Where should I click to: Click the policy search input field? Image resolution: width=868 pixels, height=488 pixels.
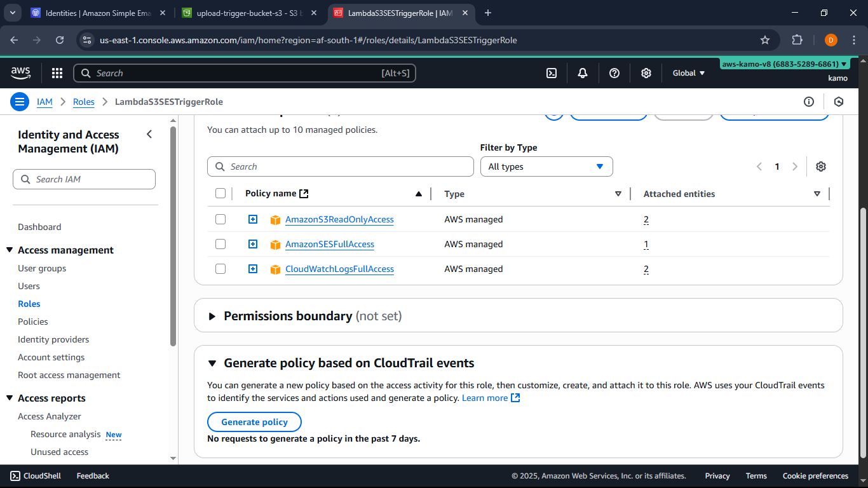pos(341,166)
